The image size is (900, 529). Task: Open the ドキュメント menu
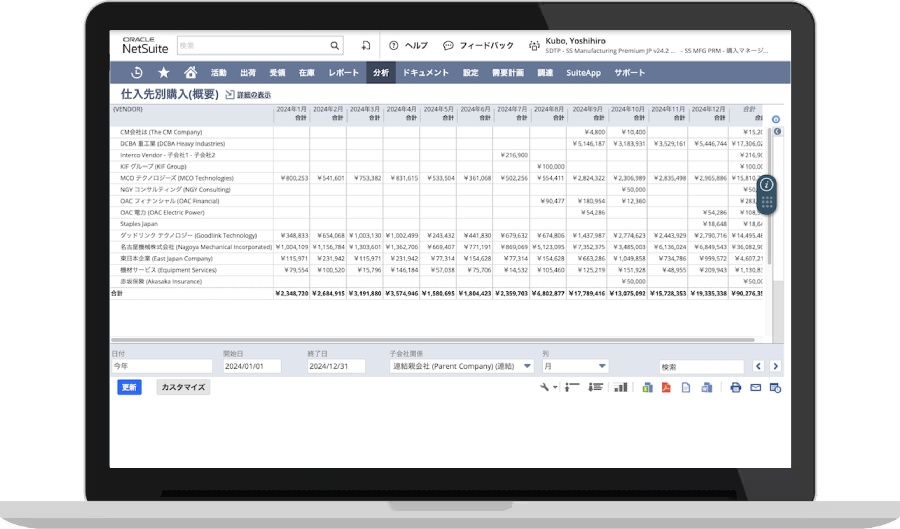[425, 73]
